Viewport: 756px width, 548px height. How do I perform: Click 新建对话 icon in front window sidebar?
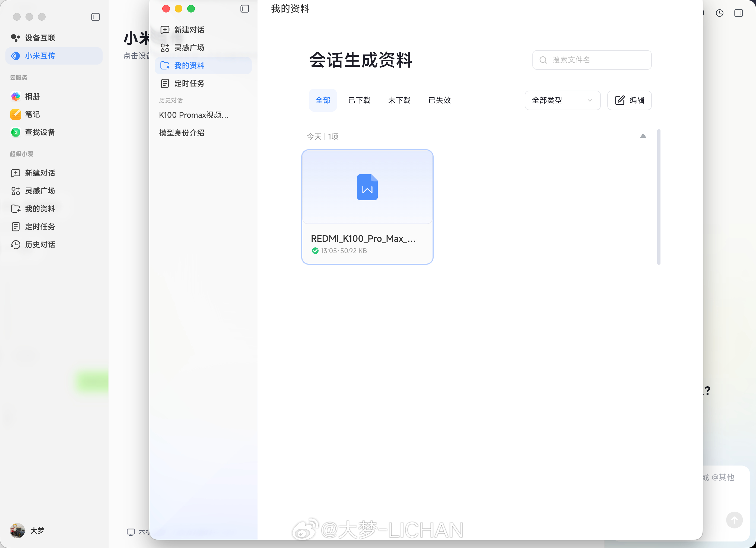(x=165, y=30)
